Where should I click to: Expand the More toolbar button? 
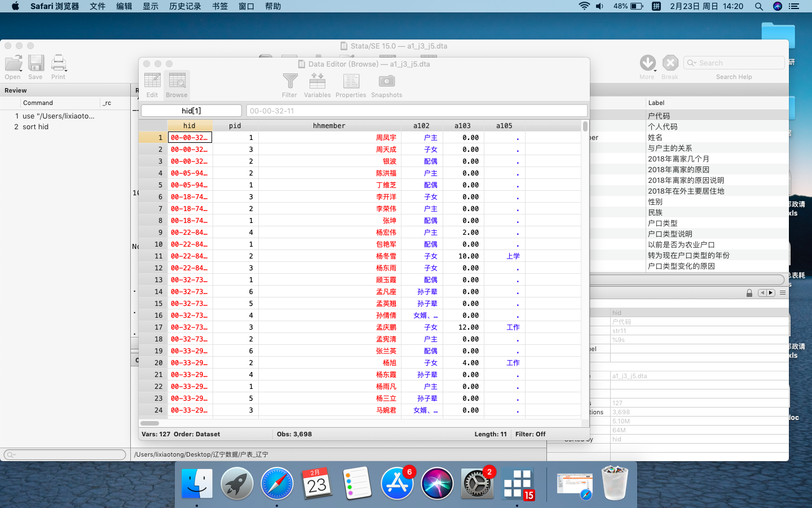tap(647, 67)
